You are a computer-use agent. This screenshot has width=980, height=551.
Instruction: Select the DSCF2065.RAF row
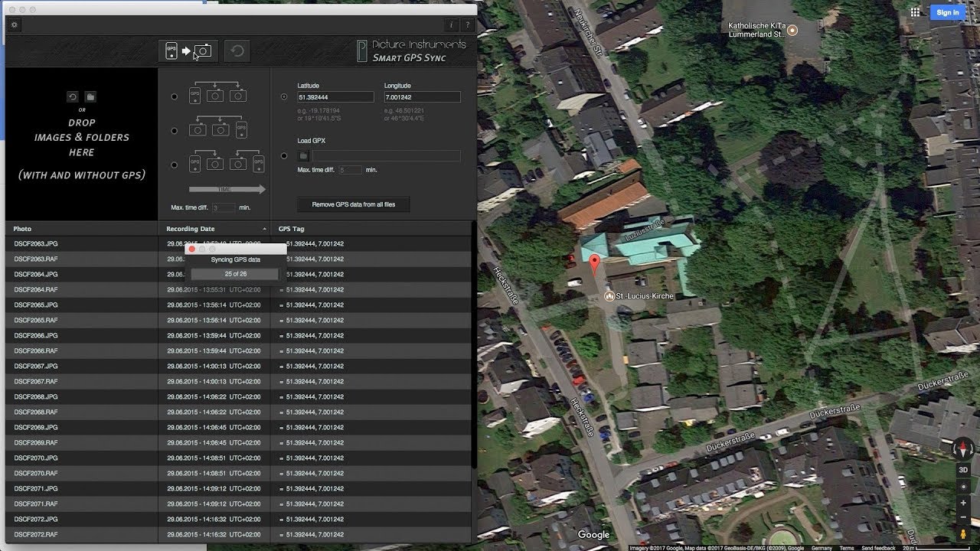click(x=239, y=320)
